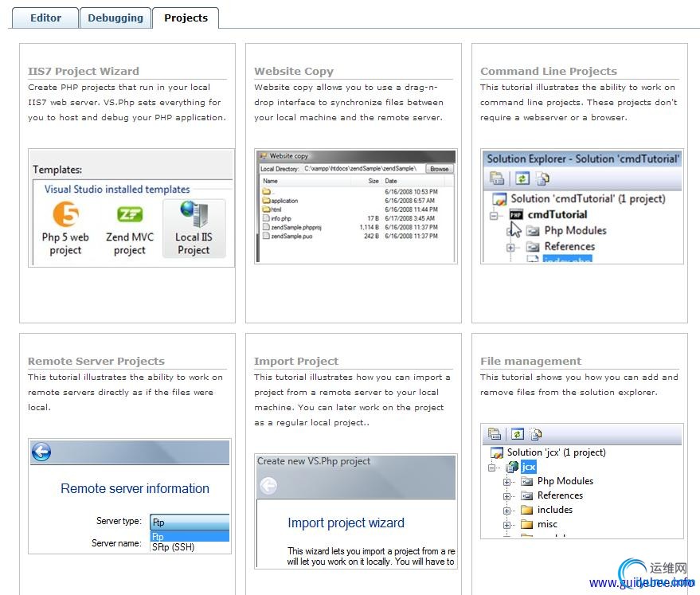Click the cmdTutorial PHP project icon
The image size is (700, 595).
click(517, 215)
